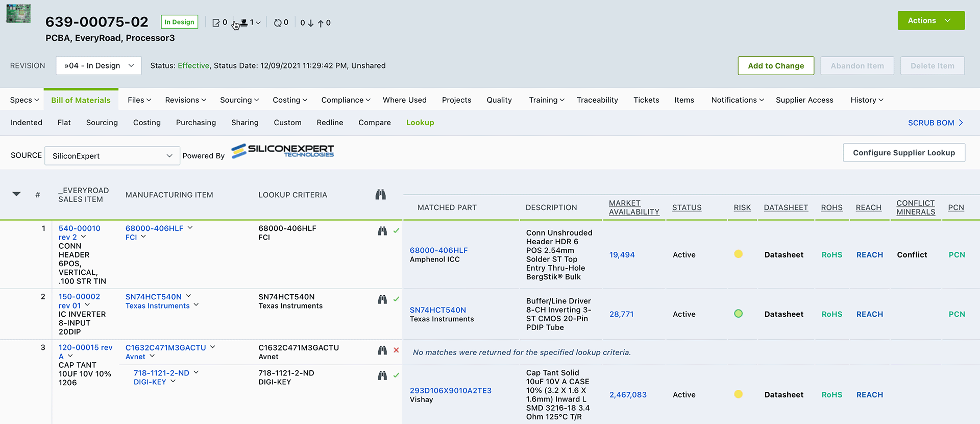Screen dimensions: 980x424
Task: Go to the Where Used tab
Action: pos(405,100)
